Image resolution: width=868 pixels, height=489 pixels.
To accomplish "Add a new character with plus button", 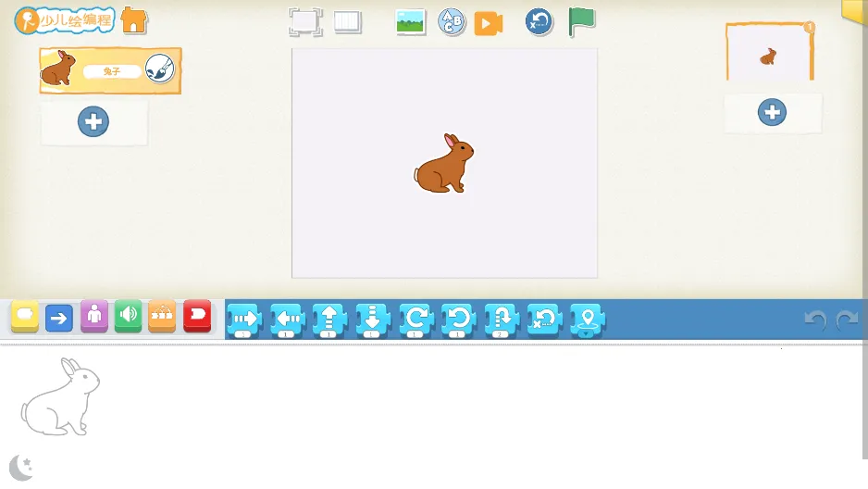I will pyautogui.click(x=93, y=121).
